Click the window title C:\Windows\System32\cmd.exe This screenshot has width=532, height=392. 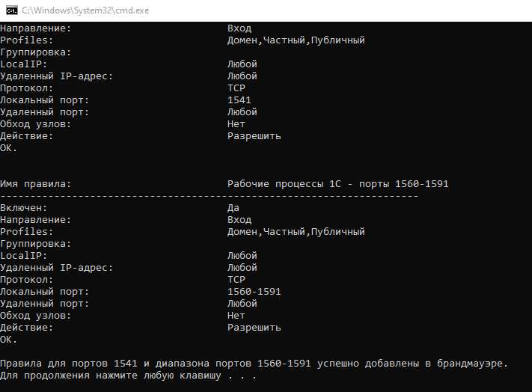click(85, 10)
